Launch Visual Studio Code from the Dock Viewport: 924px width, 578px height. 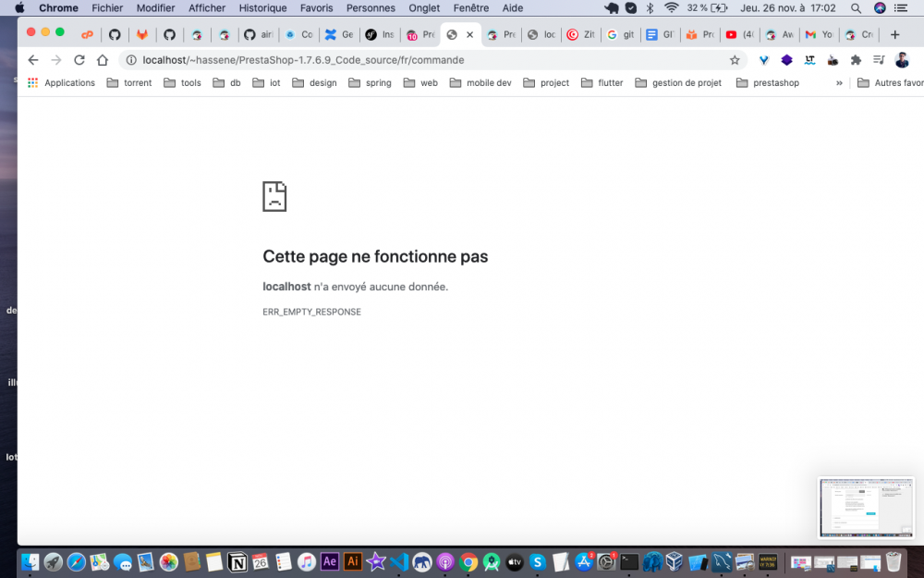pos(399,561)
